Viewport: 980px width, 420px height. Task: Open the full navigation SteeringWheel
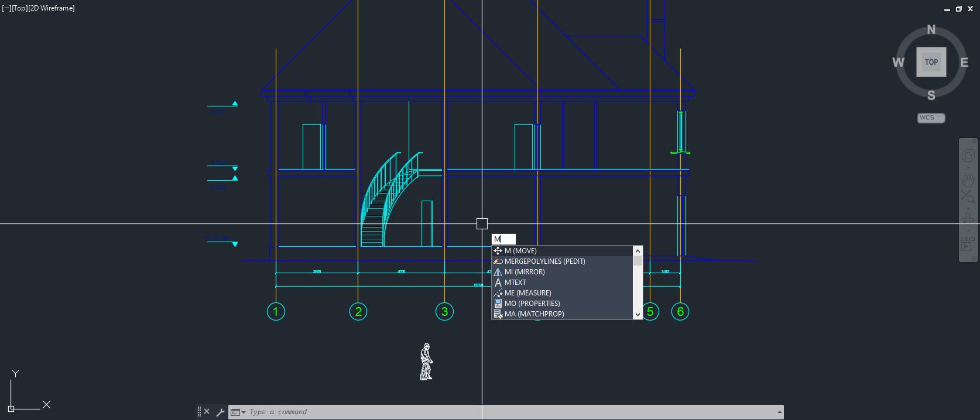(x=968, y=156)
